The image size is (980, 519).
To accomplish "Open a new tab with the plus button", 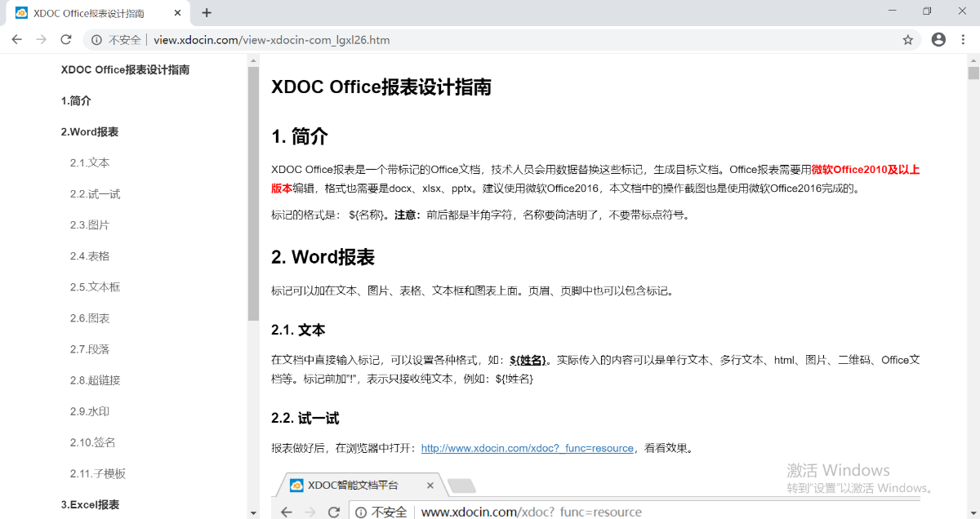I will point(206,12).
